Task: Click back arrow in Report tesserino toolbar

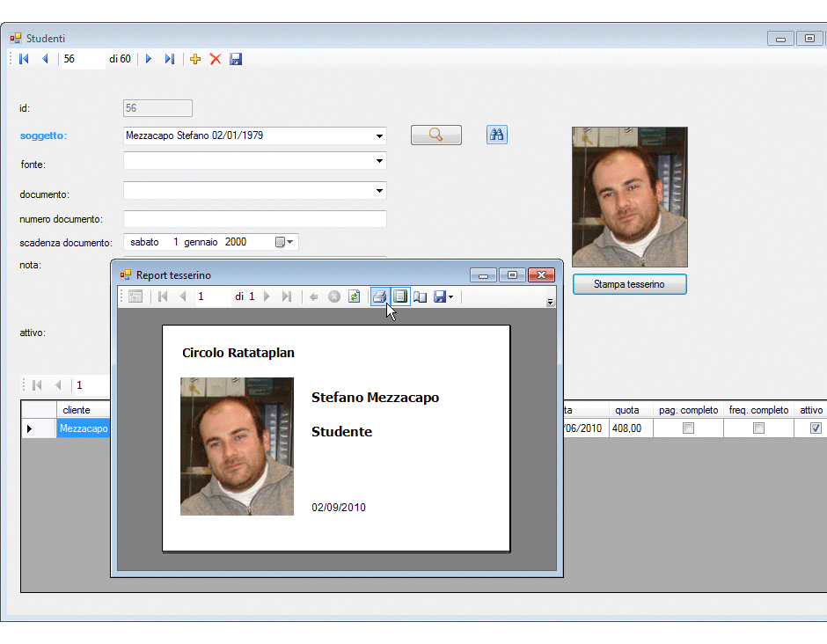Action: pos(314,297)
